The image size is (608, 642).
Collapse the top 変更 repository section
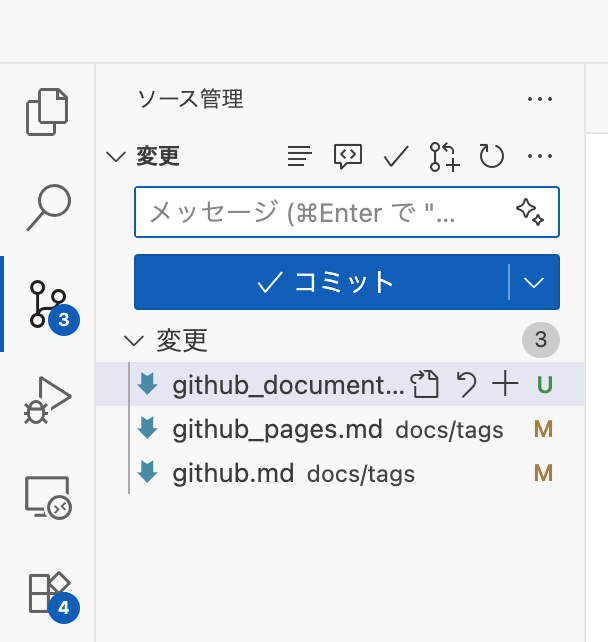click(116, 156)
